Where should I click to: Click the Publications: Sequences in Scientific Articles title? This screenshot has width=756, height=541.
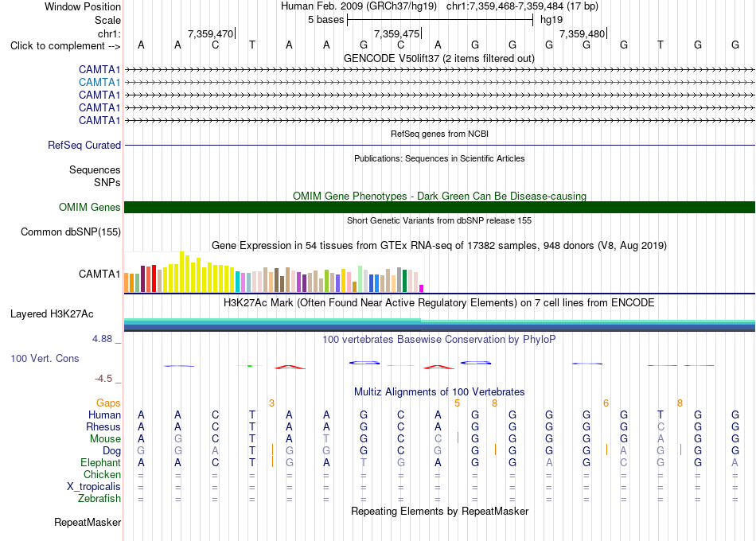pos(439,158)
